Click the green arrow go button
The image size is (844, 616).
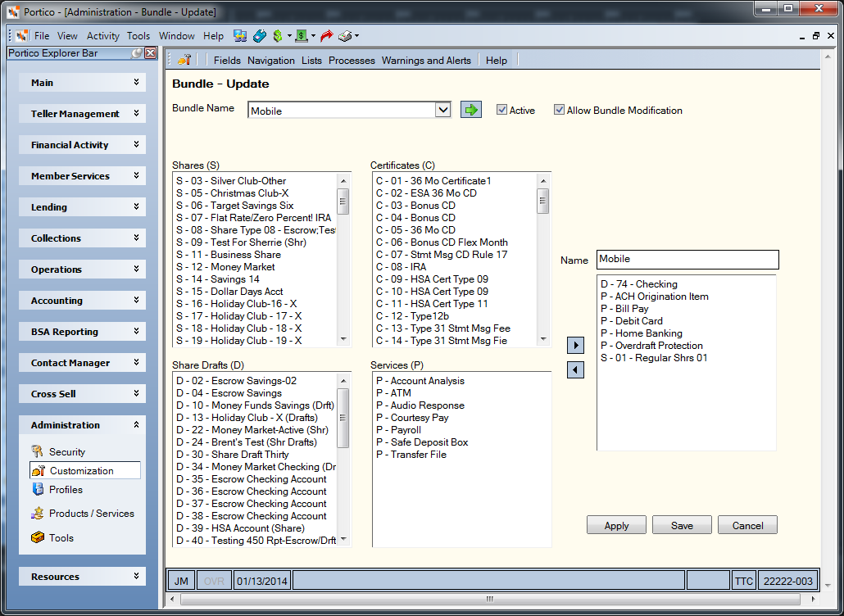(471, 110)
